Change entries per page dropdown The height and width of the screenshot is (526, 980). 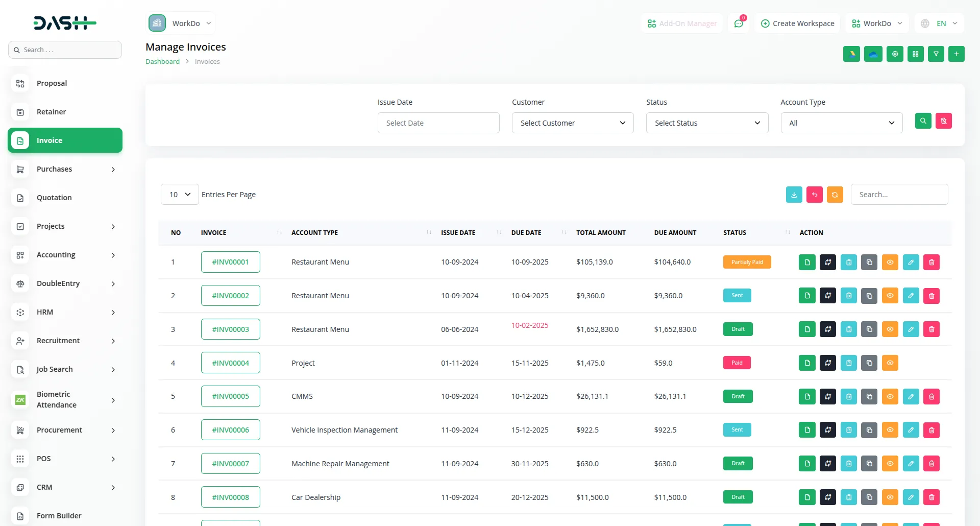tap(180, 195)
